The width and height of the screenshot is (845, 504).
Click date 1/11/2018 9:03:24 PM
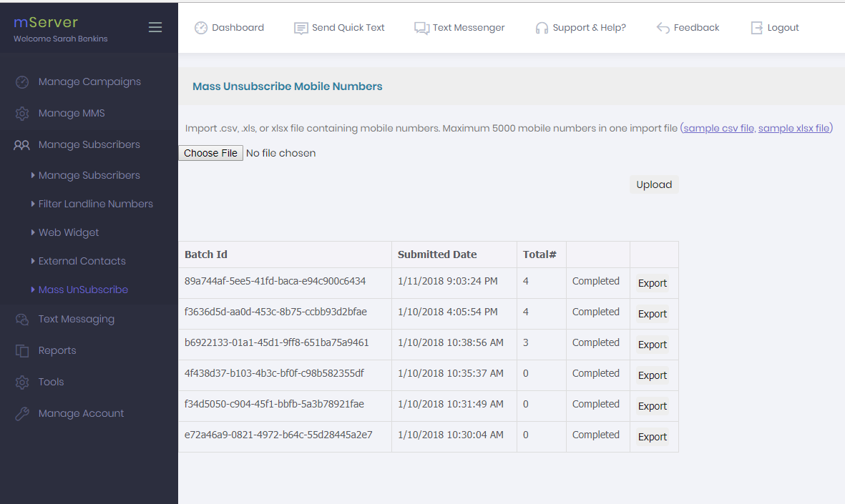coord(448,281)
